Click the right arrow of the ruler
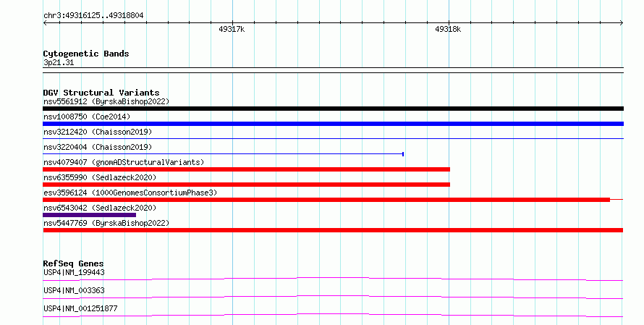This screenshot has width=644, height=325. 622,23
